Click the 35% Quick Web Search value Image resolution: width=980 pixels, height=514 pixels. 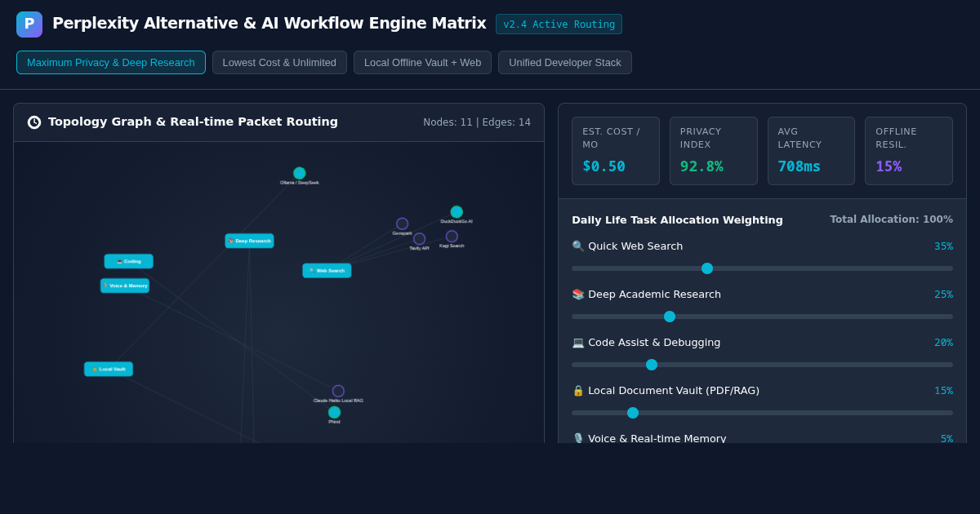click(943, 246)
